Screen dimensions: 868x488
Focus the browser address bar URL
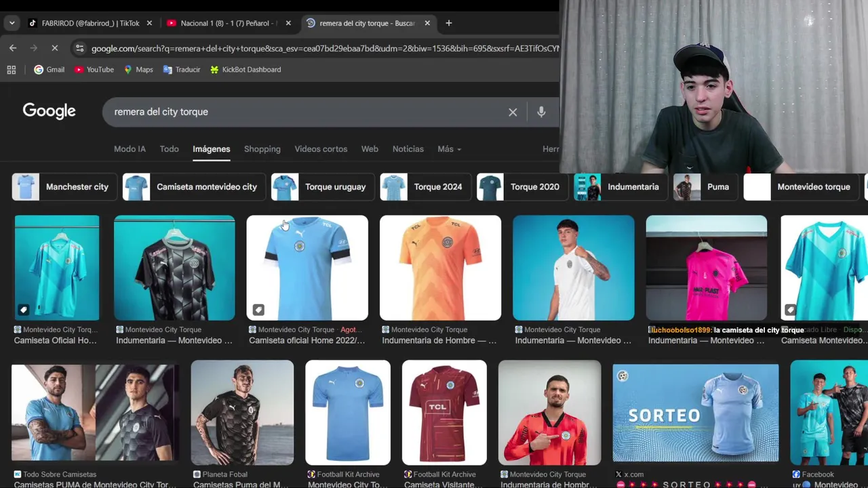point(325,49)
